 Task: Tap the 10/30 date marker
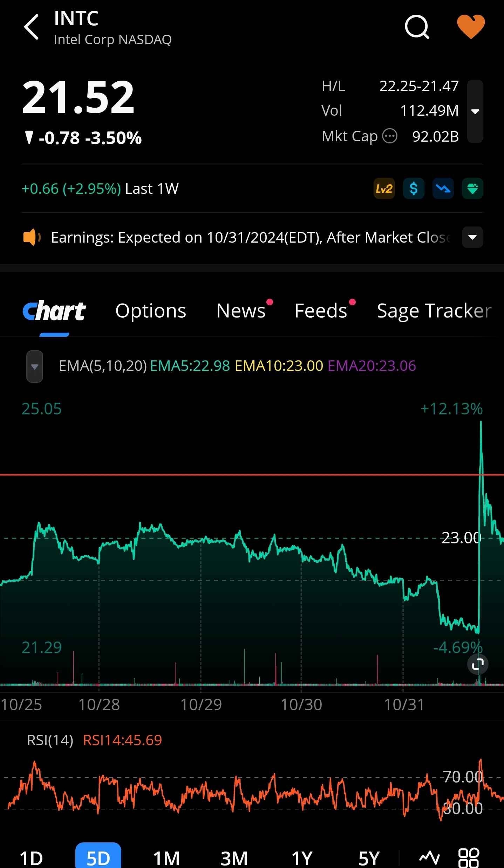(x=301, y=705)
